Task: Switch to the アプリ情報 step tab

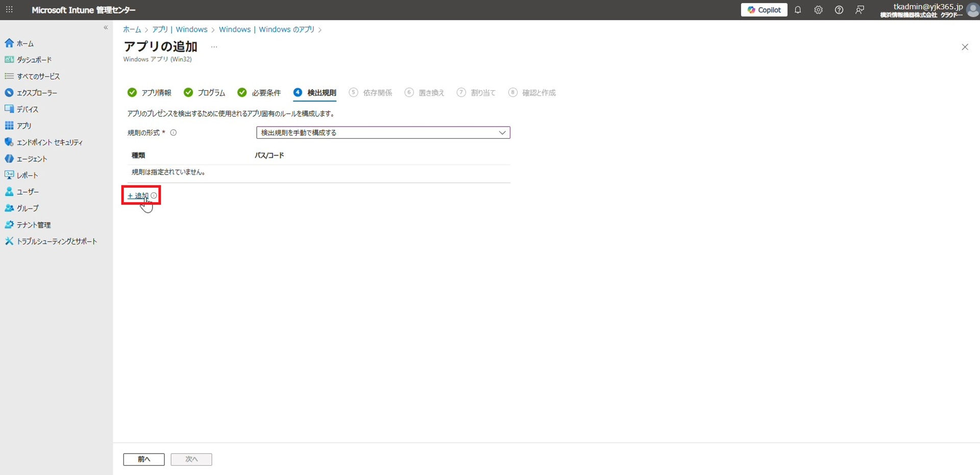Action: coord(150,93)
